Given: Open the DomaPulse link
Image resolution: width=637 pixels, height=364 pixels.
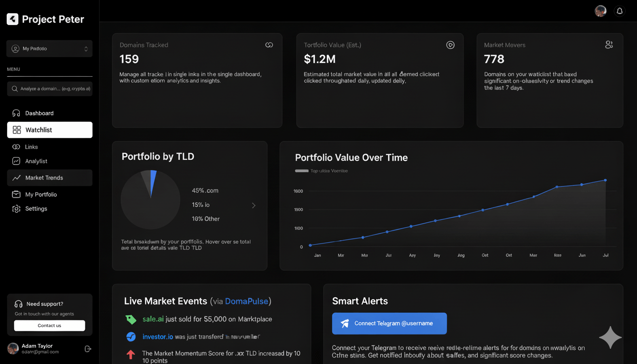Looking at the screenshot, I should 246,301.
